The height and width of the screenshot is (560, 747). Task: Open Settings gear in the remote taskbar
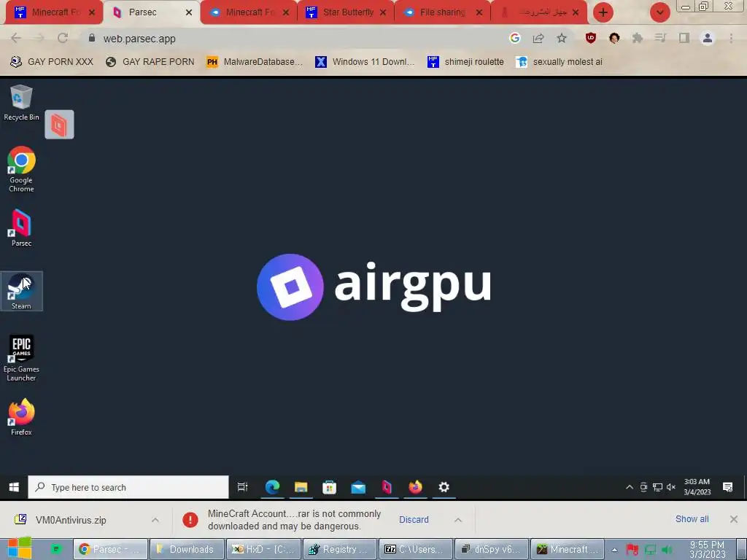pyautogui.click(x=444, y=487)
